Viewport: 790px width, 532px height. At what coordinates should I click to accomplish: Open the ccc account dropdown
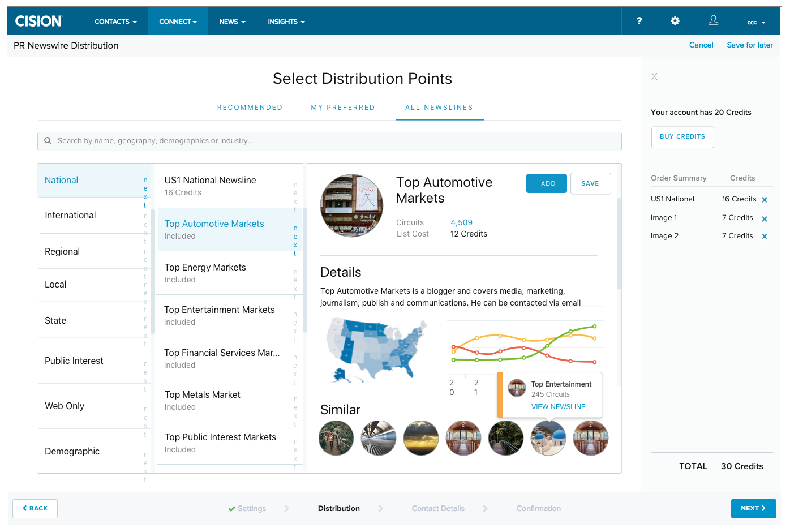pyautogui.click(x=756, y=23)
